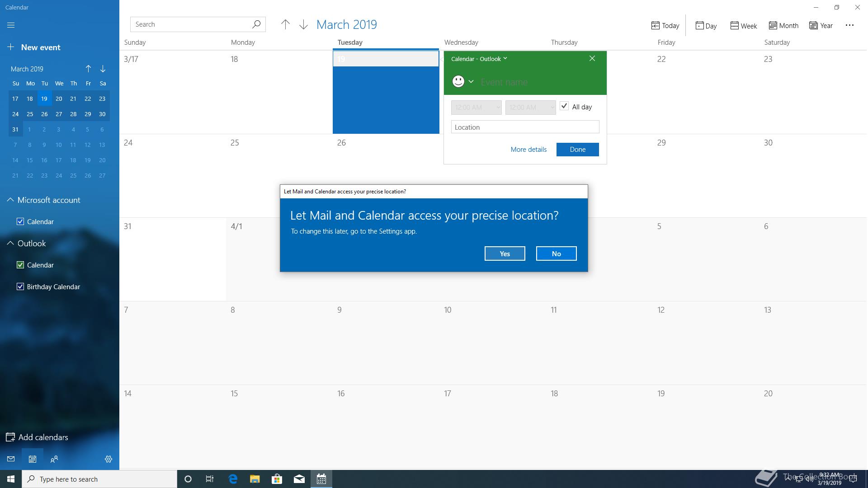Open Mail app from taskbar

299,479
